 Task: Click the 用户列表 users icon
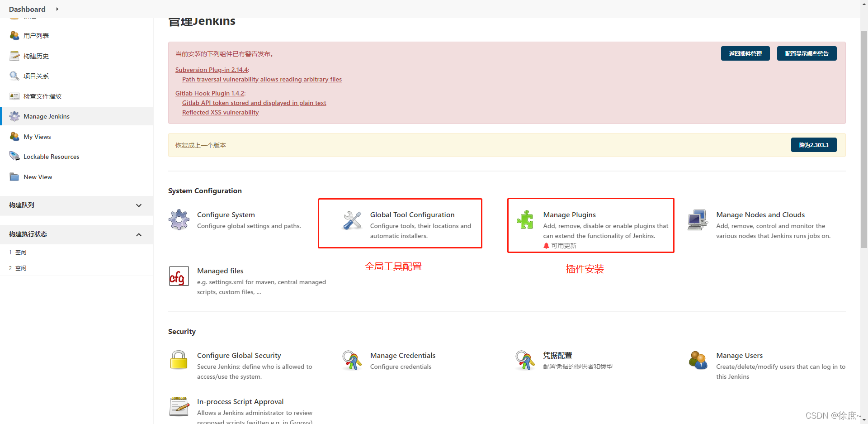[14, 35]
